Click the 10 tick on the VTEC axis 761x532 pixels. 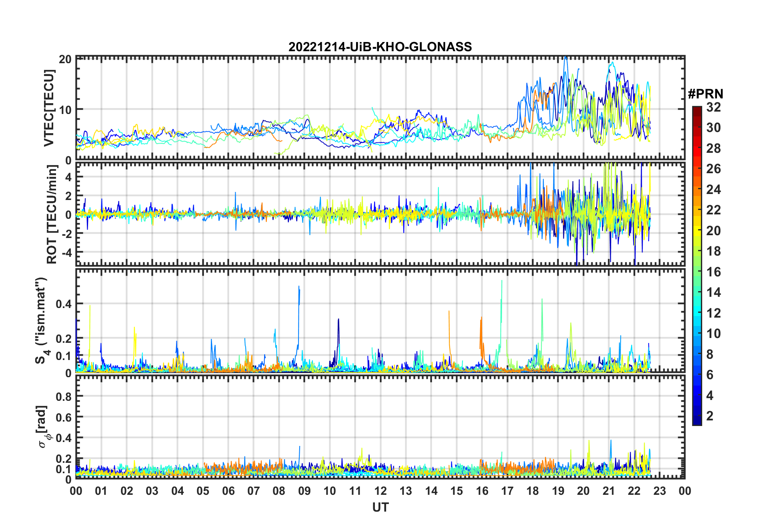coord(65,110)
